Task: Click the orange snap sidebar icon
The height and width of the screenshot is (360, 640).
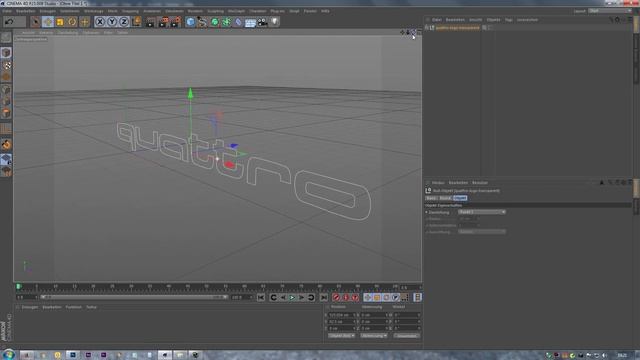Action: click(x=6, y=144)
